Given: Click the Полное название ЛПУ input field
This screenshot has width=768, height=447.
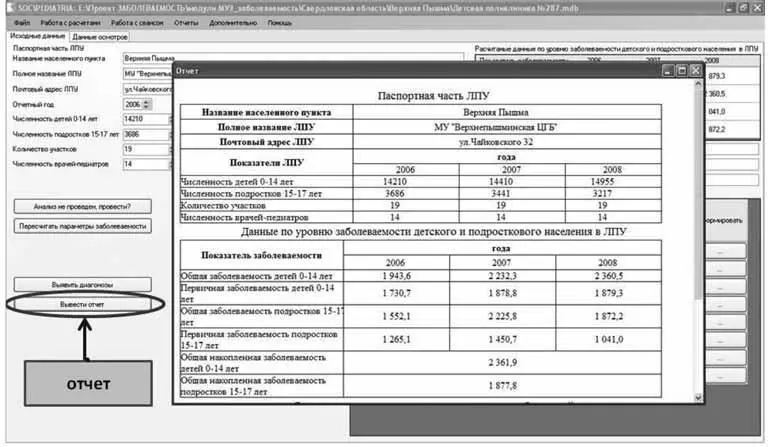Looking at the screenshot, I should coord(147,74).
